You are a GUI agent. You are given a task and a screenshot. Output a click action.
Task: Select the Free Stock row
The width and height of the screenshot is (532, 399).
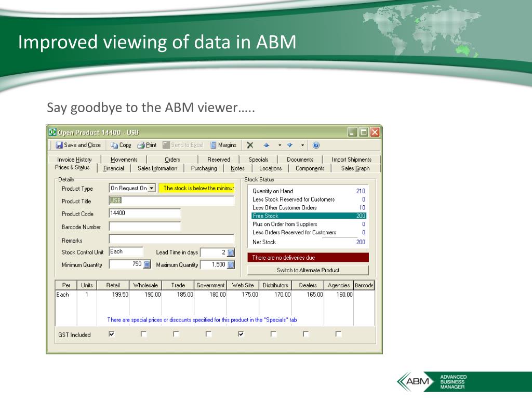(309, 216)
